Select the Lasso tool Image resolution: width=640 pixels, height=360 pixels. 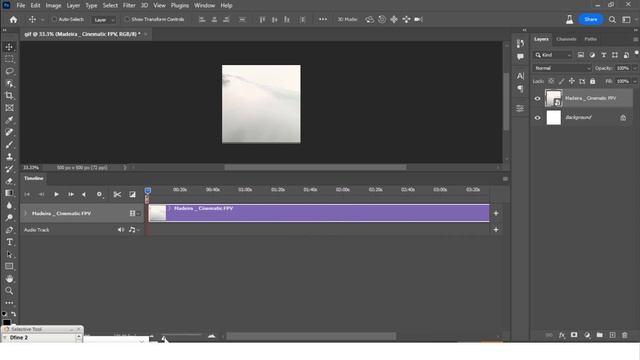coord(9,71)
